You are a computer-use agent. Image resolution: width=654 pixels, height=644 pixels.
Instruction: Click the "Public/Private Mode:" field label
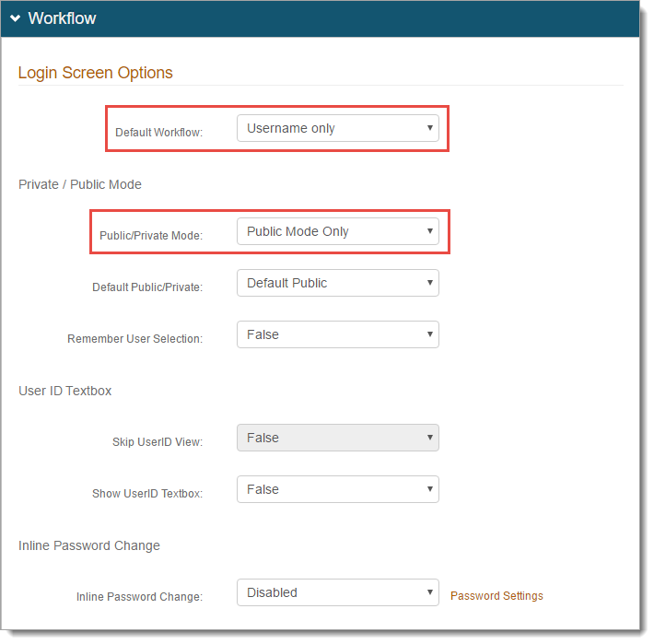point(151,236)
